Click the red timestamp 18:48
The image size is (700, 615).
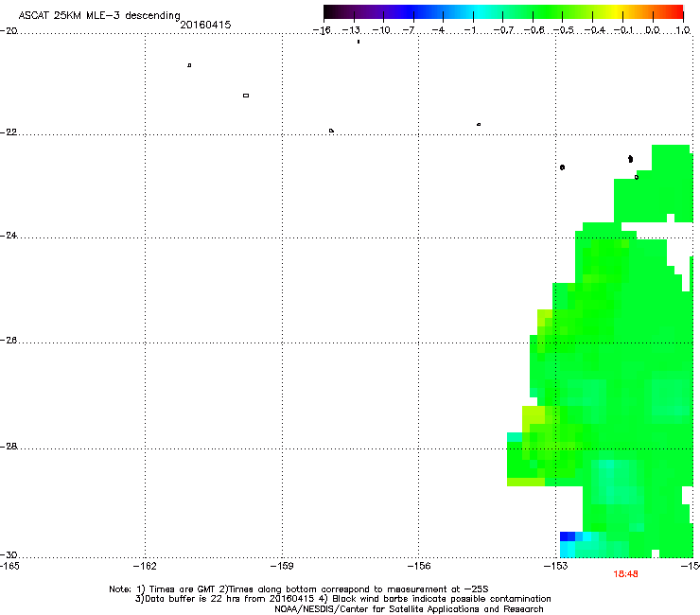click(626, 574)
